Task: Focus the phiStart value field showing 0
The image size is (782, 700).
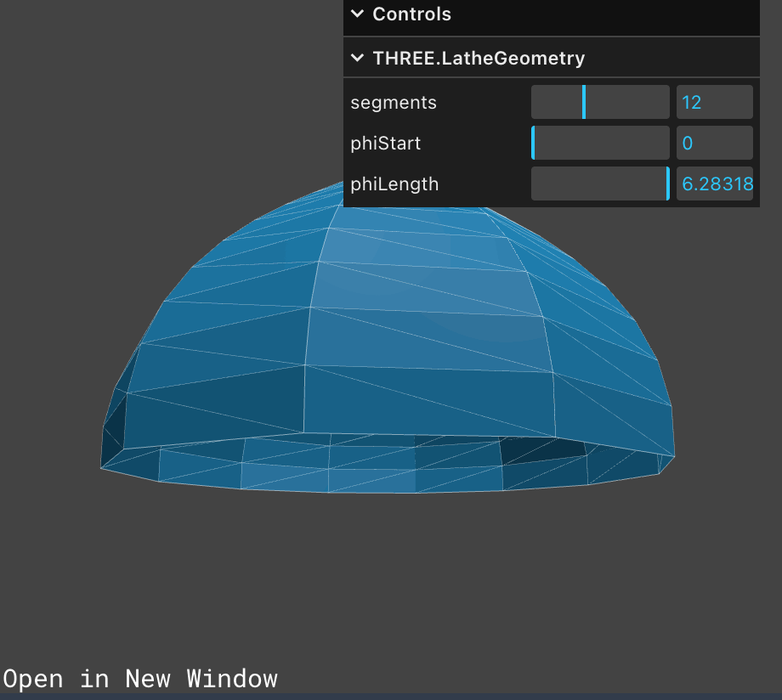Action: pos(714,143)
